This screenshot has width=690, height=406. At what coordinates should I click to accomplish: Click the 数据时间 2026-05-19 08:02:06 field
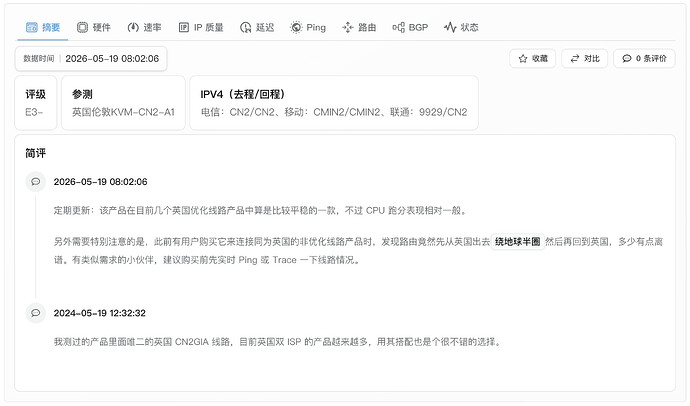pyautogui.click(x=91, y=59)
